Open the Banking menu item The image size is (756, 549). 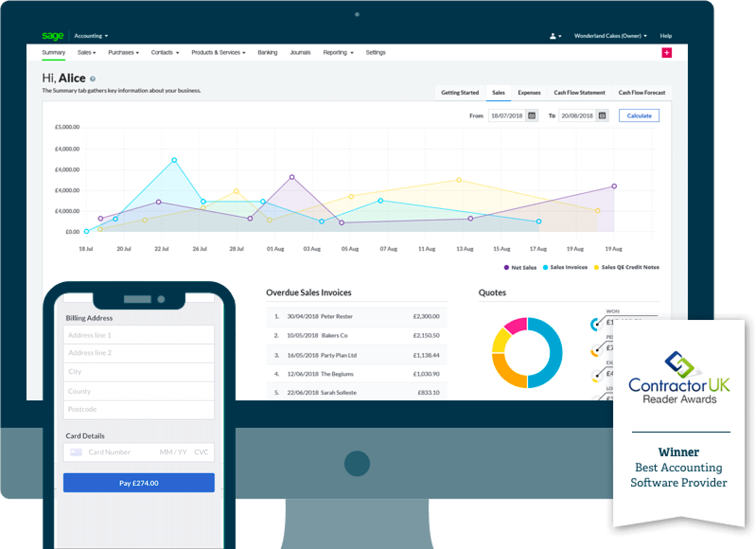(x=267, y=53)
